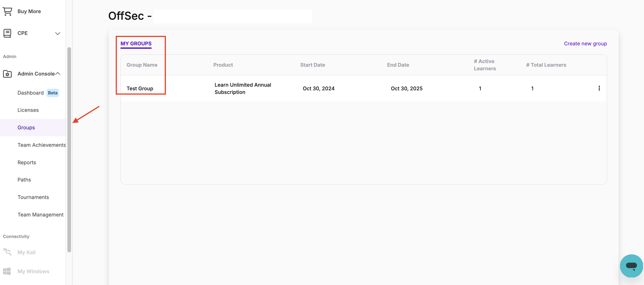This screenshot has width=644, height=285.
Task: Navigate to Reports section
Action: tap(27, 162)
